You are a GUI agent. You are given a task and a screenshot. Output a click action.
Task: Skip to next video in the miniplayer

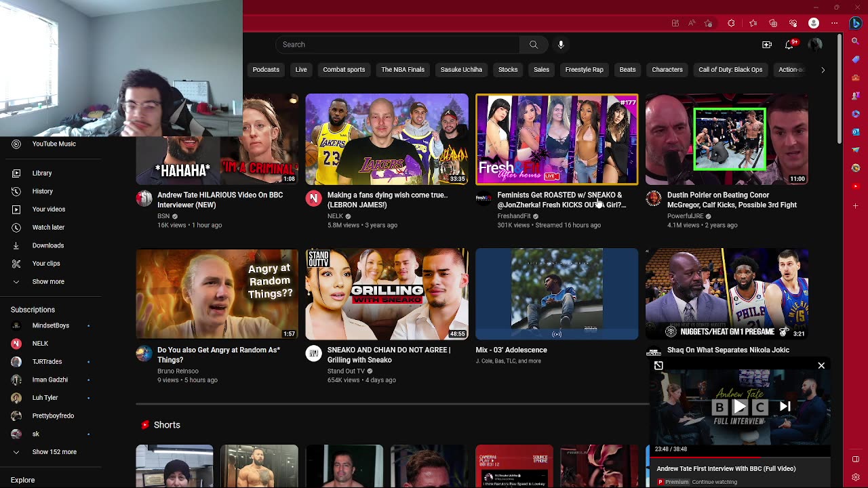785,407
